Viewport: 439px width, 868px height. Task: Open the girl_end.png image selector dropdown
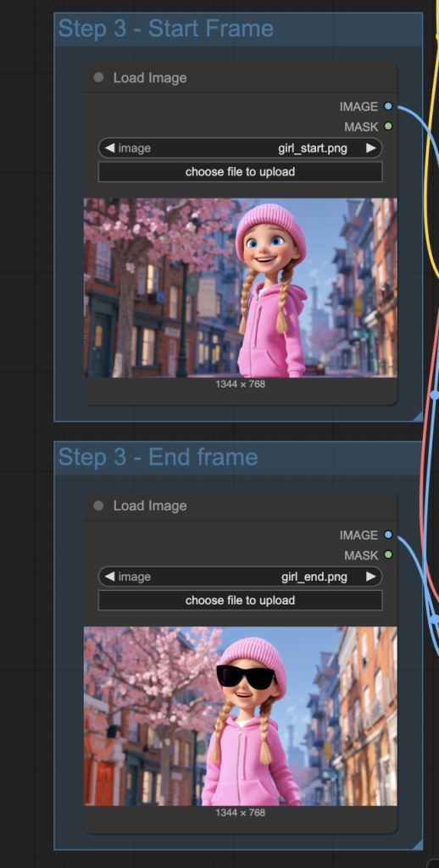240,576
